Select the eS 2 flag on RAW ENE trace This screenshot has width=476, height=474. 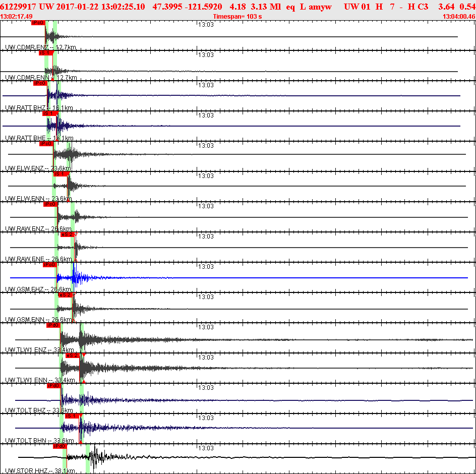point(68,234)
